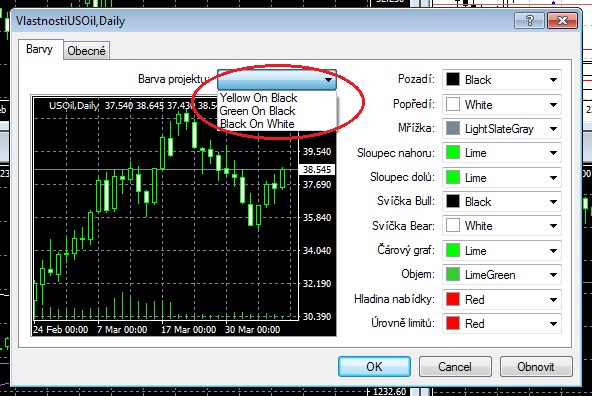Click the 39.540 price axis label
The width and height of the screenshot is (592, 396).
click(317, 152)
